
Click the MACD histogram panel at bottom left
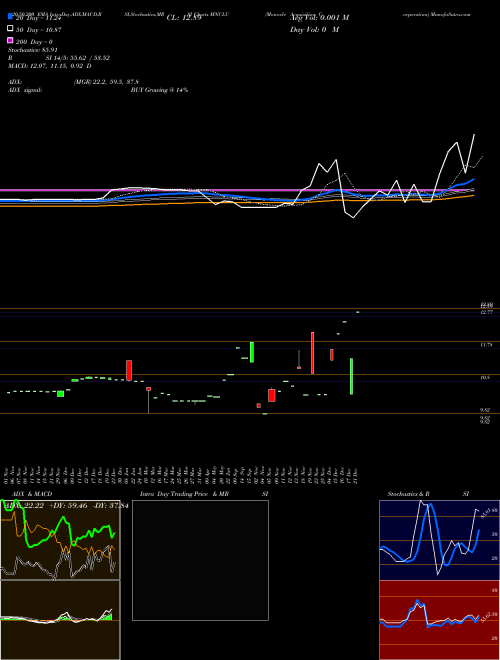click(60, 620)
